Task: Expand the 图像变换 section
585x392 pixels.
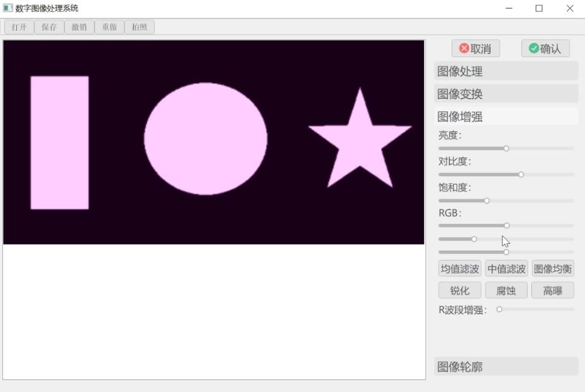Action: (x=506, y=94)
